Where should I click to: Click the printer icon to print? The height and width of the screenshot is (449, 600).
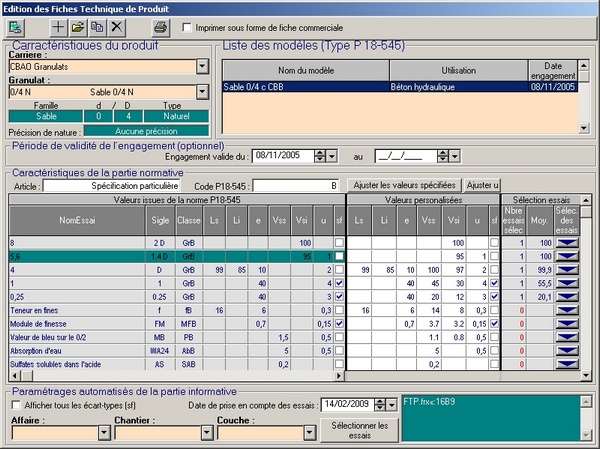[x=160, y=26]
